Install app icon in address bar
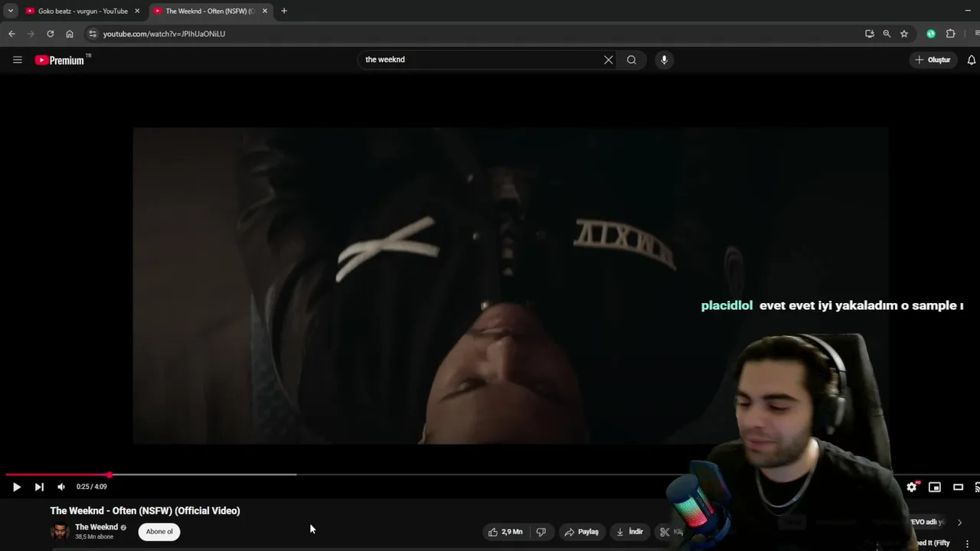The height and width of the screenshot is (551, 980). tap(869, 34)
